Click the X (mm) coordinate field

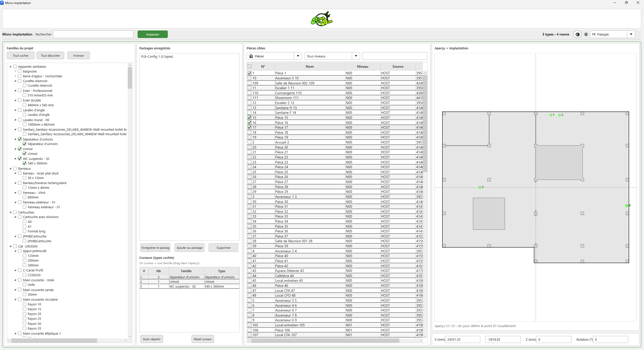tap(463, 339)
